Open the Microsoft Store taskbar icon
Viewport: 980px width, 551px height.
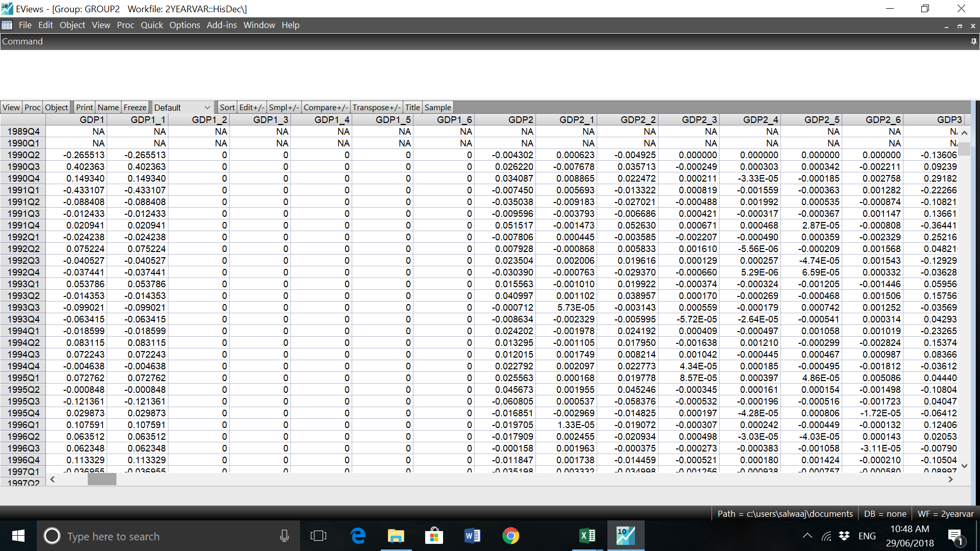(434, 536)
